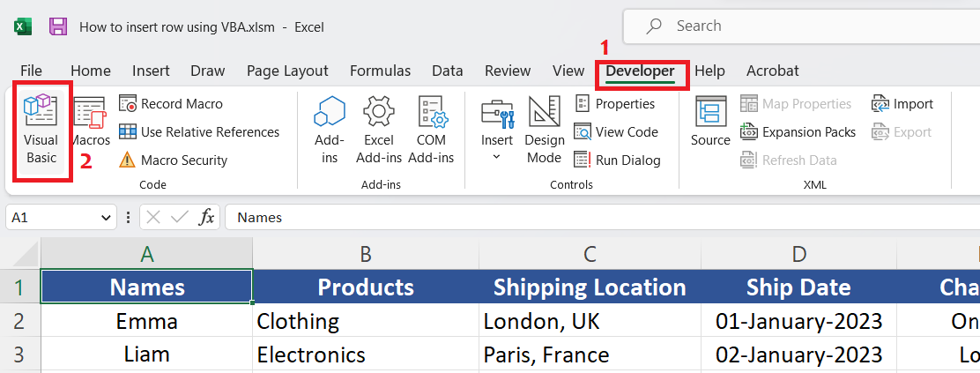Toggle Design Mode on

click(x=545, y=131)
